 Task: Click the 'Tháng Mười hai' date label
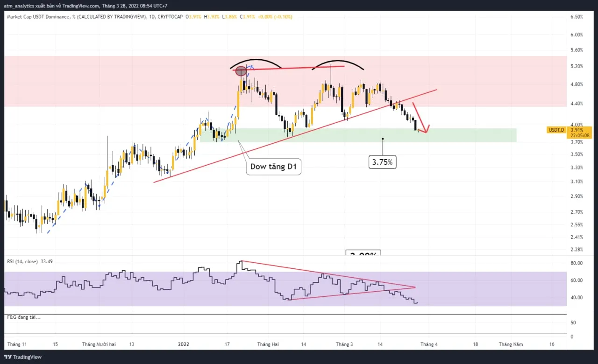[x=99, y=344]
